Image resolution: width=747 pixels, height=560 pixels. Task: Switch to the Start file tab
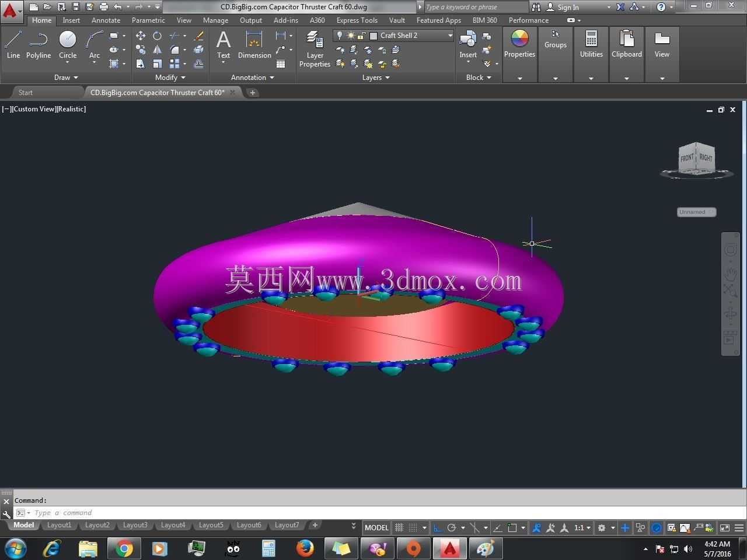click(x=26, y=92)
